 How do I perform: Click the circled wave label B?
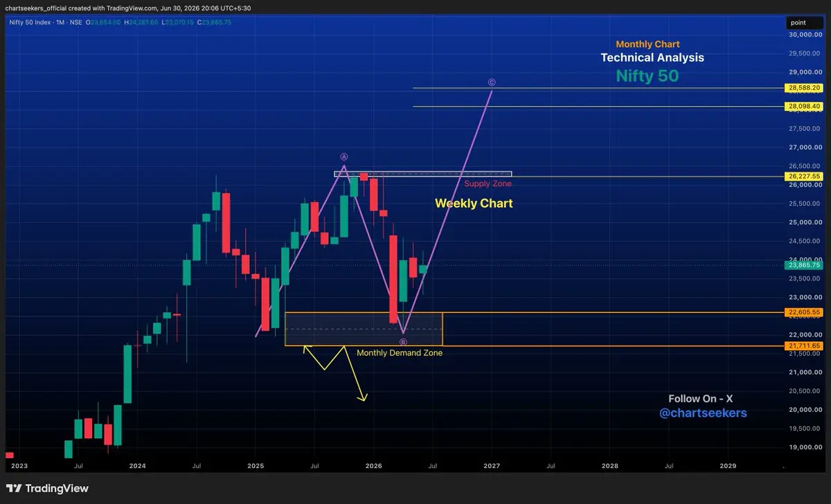coord(403,342)
